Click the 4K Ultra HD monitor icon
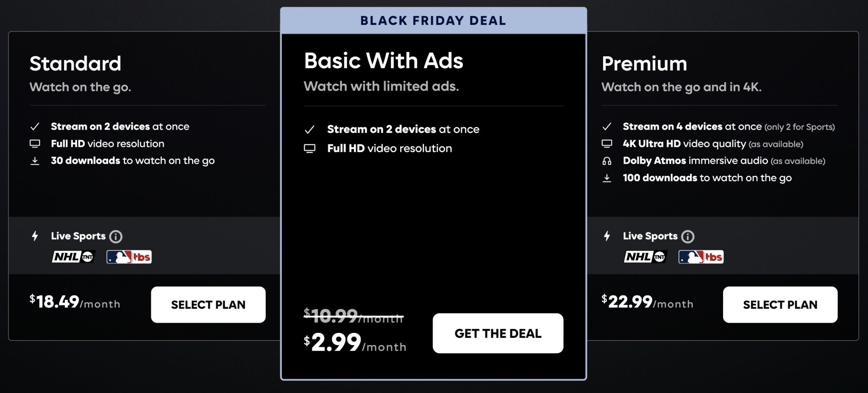 coord(607,144)
